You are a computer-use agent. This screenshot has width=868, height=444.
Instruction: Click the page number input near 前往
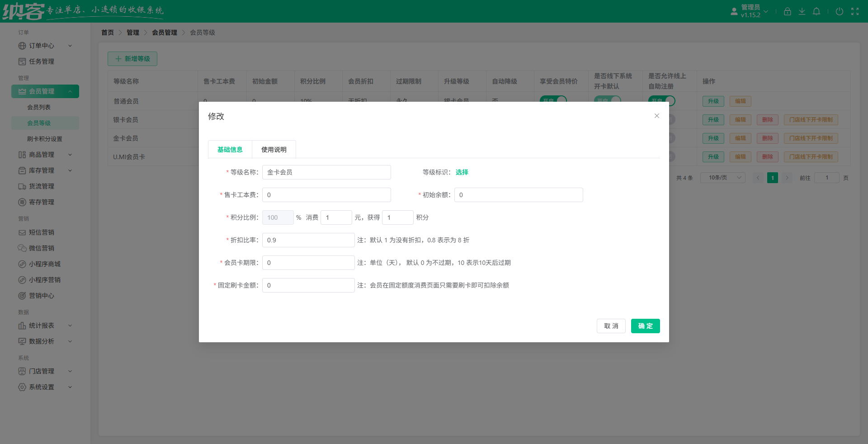pyautogui.click(x=827, y=178)
